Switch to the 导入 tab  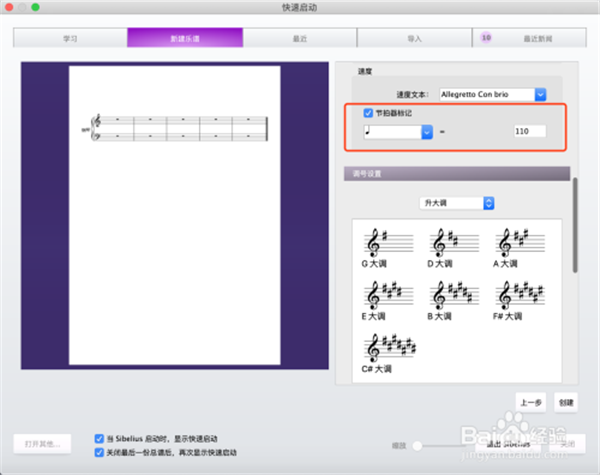(414, 38)
